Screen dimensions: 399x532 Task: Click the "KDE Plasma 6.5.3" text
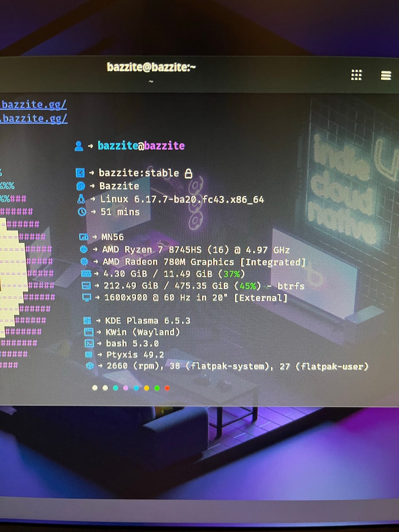[x=148, y=320]
